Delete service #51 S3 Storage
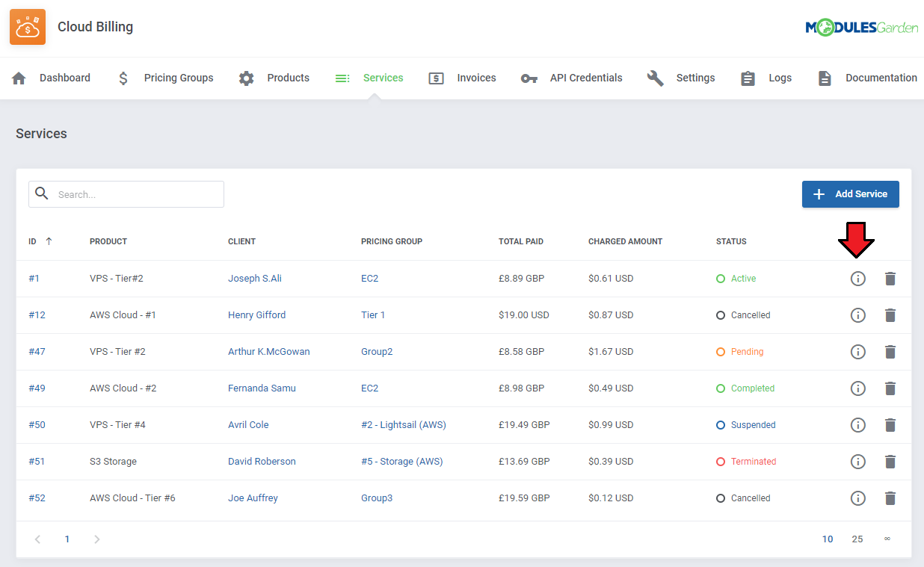 click(x=890, y=462)
